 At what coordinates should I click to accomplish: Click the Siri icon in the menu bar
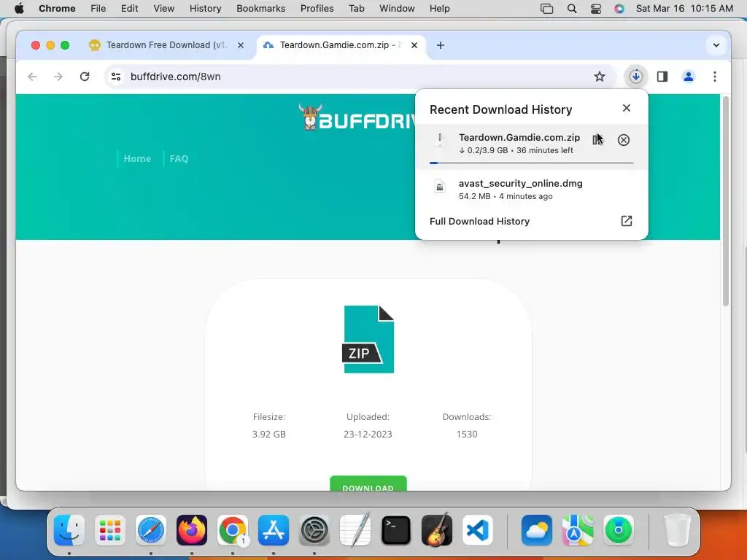[619, 9]
